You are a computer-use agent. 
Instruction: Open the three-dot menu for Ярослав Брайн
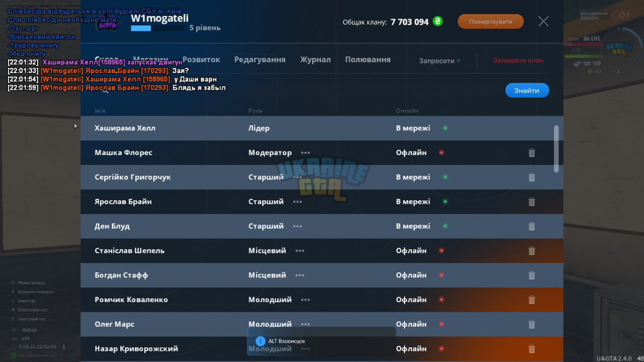[297, 202]
